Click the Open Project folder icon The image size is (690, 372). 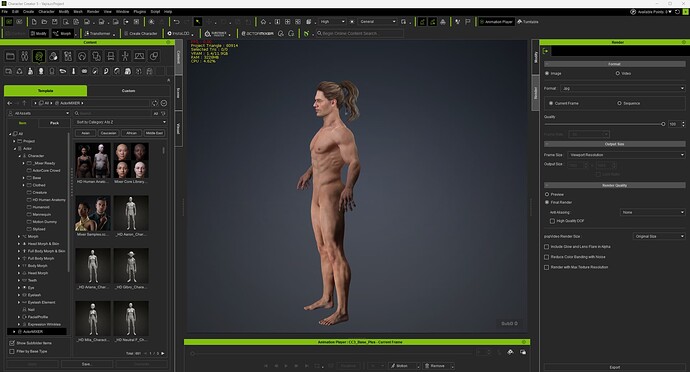[44, 22]
